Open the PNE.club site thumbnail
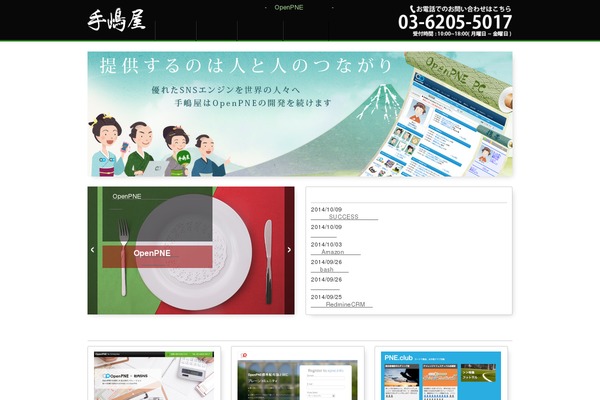The width and height of the screenshot is (600, 400). [x=441, y=375]
